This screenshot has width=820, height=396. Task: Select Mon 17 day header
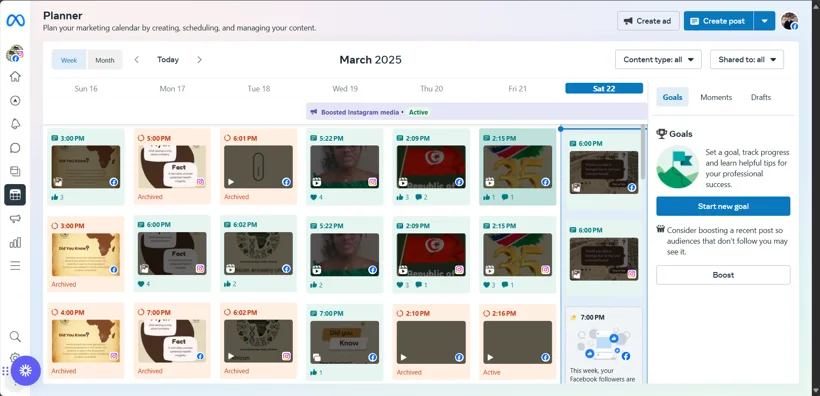click(172, 88)
